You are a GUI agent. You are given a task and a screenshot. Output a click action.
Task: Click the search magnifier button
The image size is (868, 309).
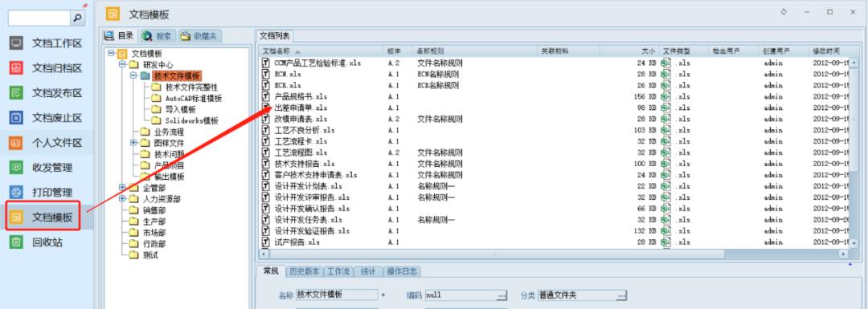77,18
